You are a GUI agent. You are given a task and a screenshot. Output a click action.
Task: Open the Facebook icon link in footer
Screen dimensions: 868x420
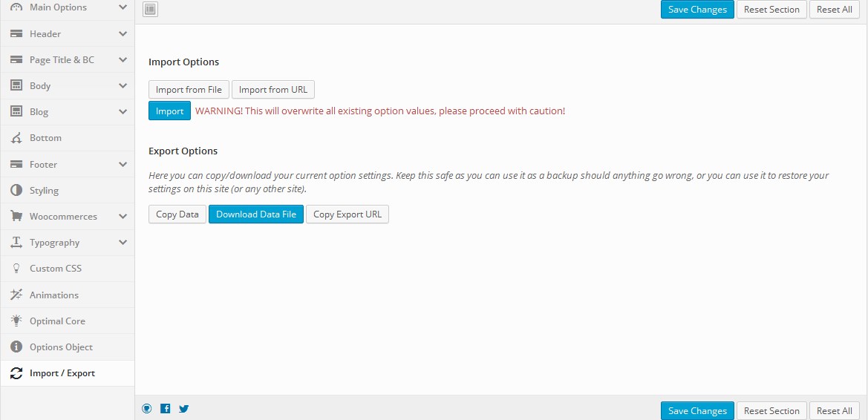pyautogui.click(x=166, y=408)
